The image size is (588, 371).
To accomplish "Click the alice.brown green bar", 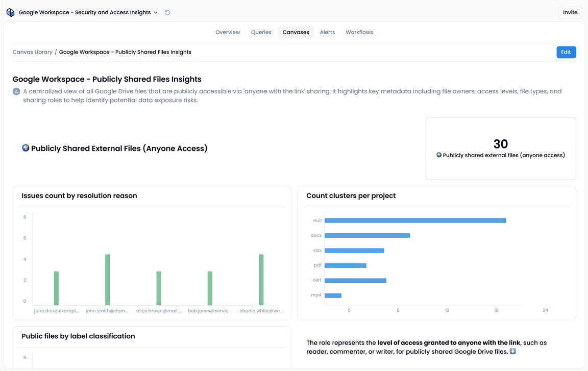I will 159,288.
